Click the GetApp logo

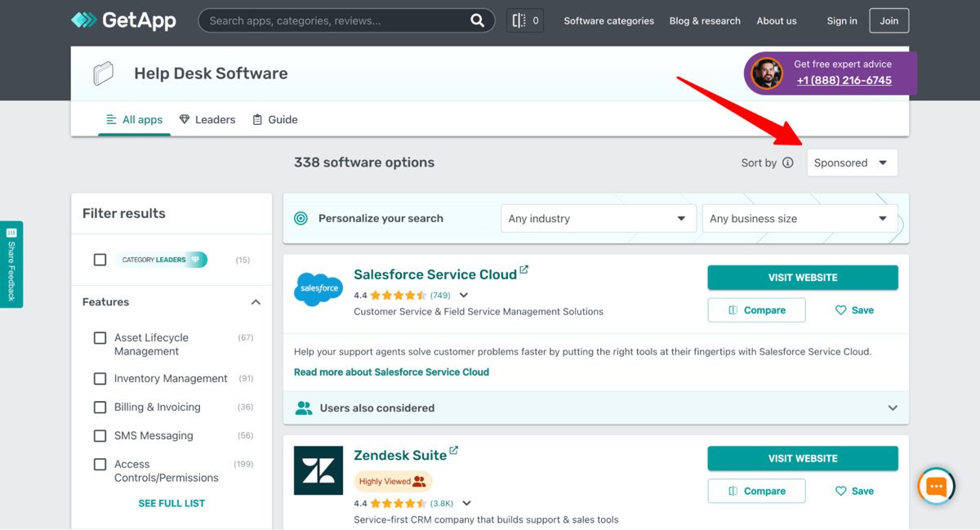click(123, 20)
